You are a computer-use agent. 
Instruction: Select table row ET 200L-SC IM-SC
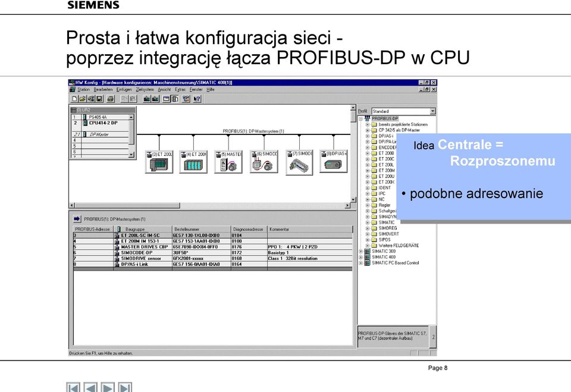[213, 236]
